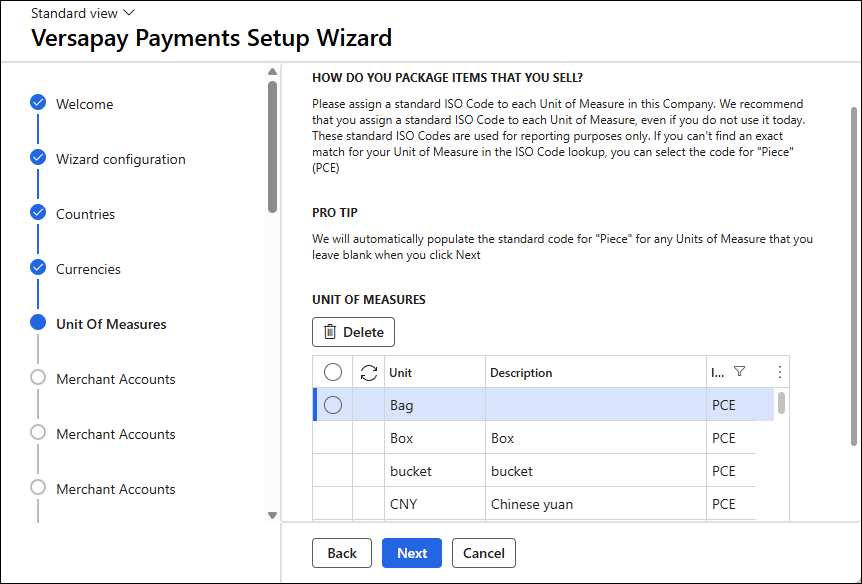Viewport: 862px width, 584px height.
Task: Click the third Merchant Accounts step circle
Action: [38, 487]
